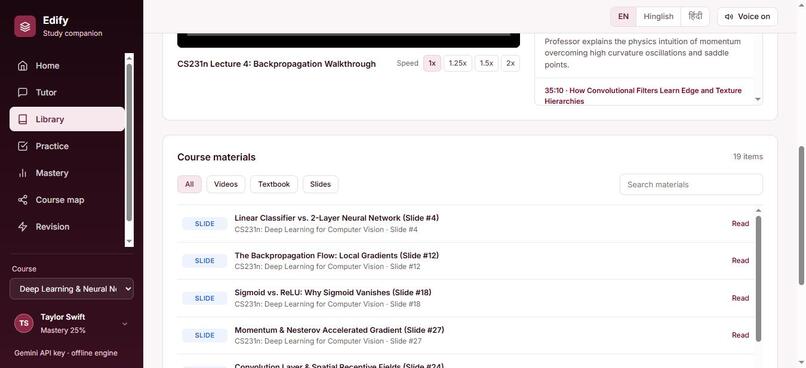Open Read for Momentum & Nesterov slide

tap(740, 335)
